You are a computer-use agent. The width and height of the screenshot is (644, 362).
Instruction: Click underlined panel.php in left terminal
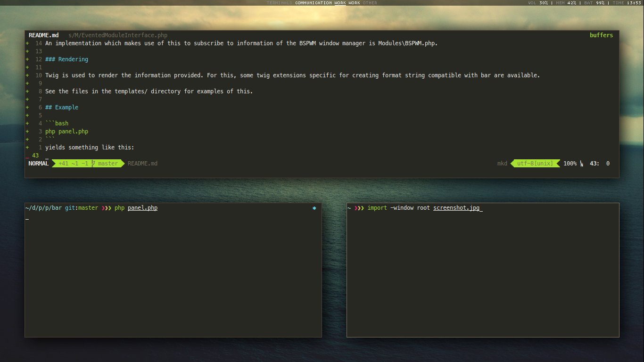pos(142,208)
